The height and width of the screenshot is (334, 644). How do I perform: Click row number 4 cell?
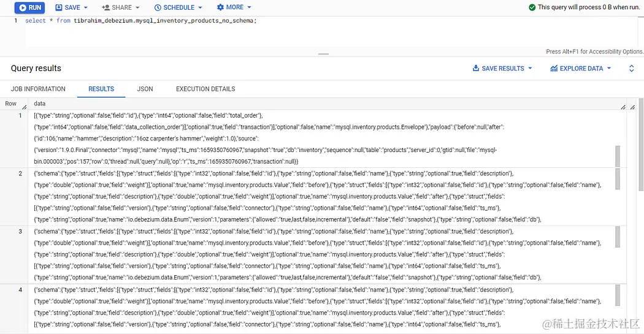20,290
